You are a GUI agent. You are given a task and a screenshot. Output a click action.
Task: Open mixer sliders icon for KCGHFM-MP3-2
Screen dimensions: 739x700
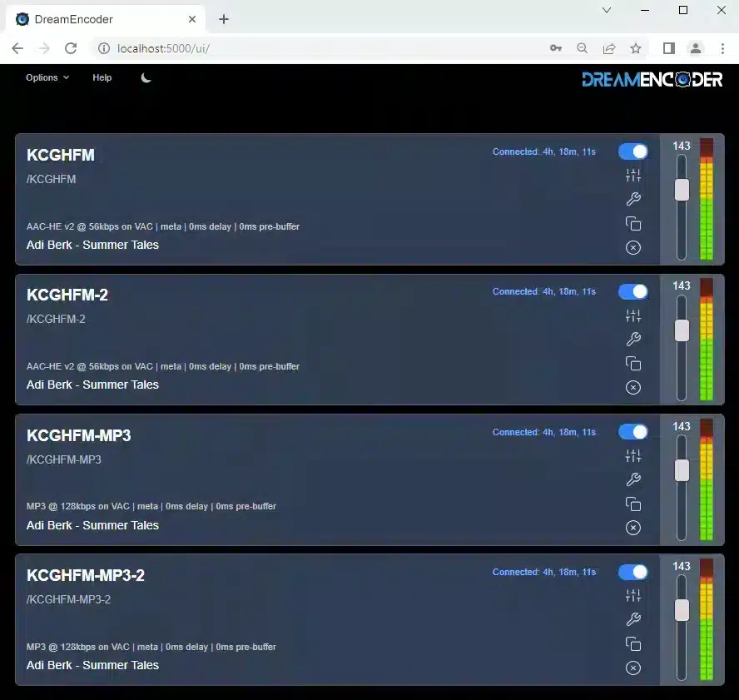pos(633,596)
